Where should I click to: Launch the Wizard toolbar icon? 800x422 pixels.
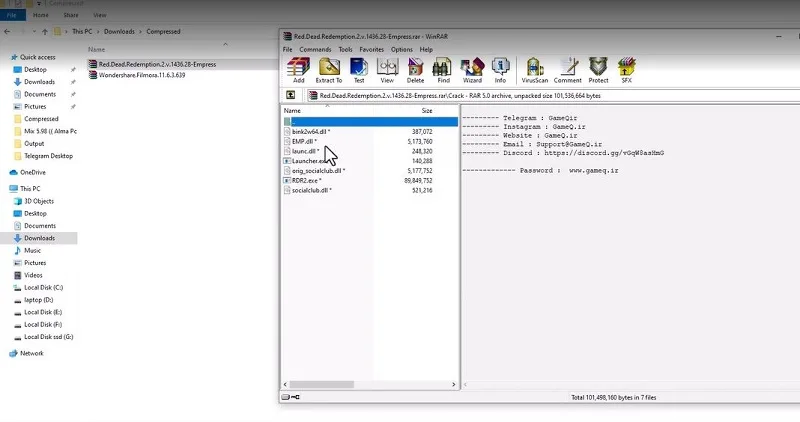click(472, 70)
